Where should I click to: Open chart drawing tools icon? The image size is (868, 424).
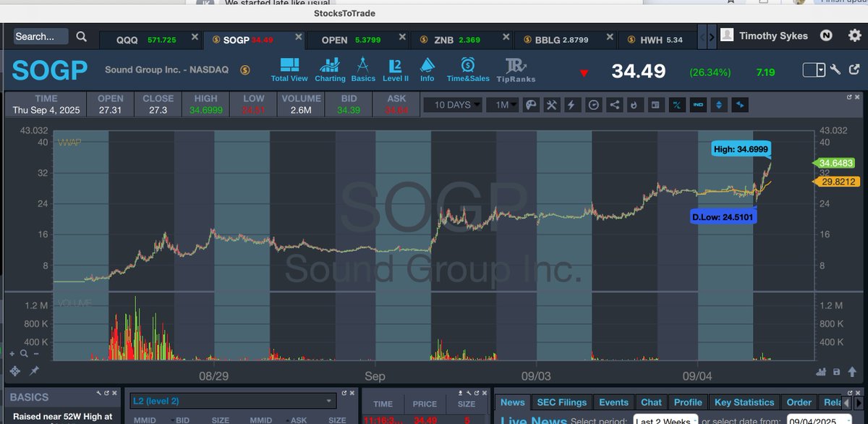click(551, 105)
